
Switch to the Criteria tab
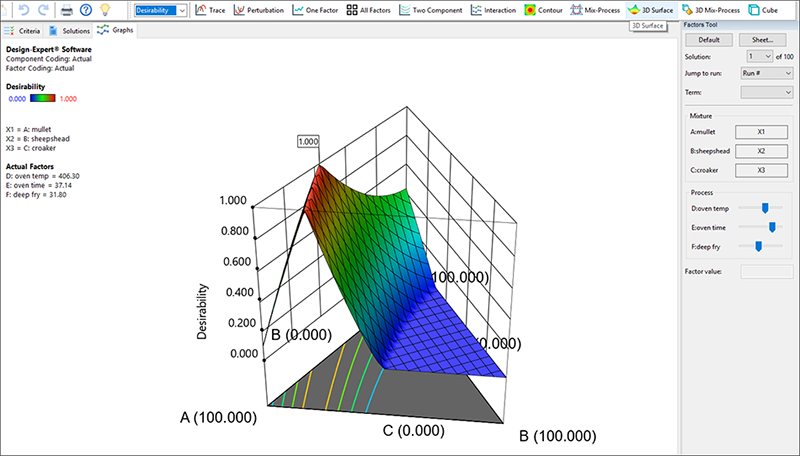point(22,31)
